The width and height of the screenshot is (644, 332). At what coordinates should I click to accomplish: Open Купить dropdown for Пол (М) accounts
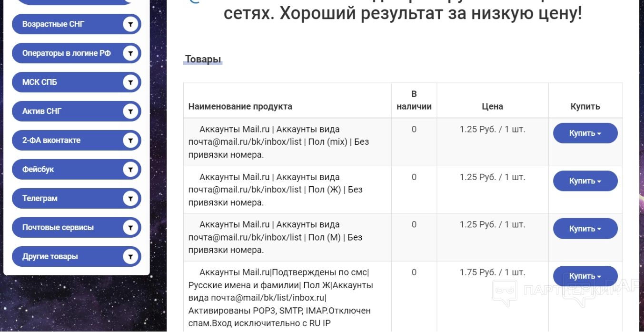point(585,229)
